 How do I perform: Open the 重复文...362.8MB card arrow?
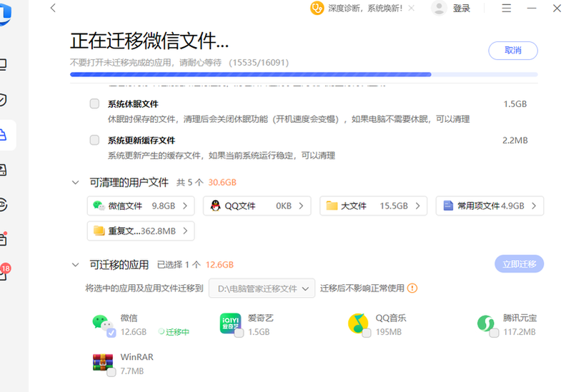pyautogui.click(x=185, y=231)
